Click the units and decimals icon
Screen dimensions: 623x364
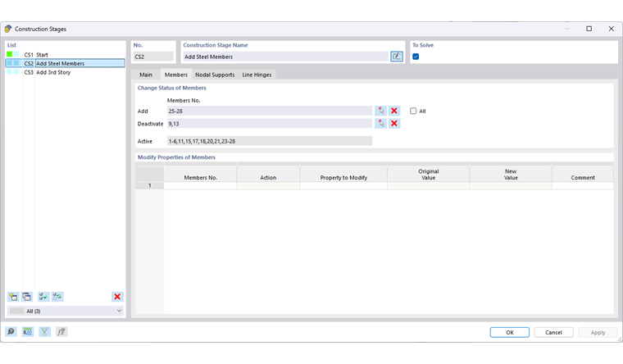(x=28, y=331)
